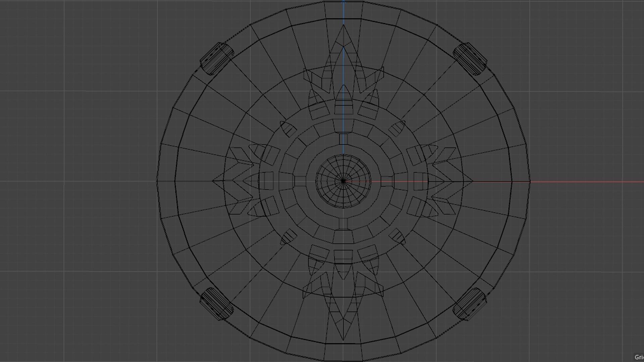Select the small rectangle directly above central dome
This screenshot has height=362, width=644.
[x=343, y=138]
